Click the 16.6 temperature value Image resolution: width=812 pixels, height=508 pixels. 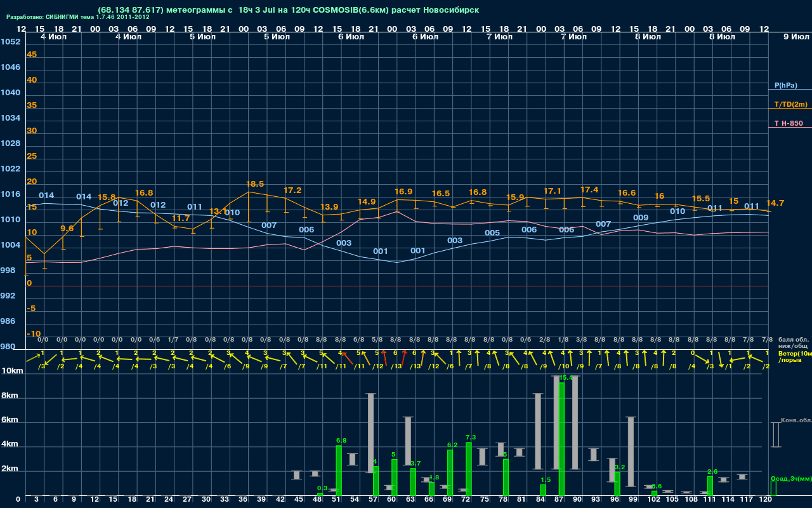[627, 192]
